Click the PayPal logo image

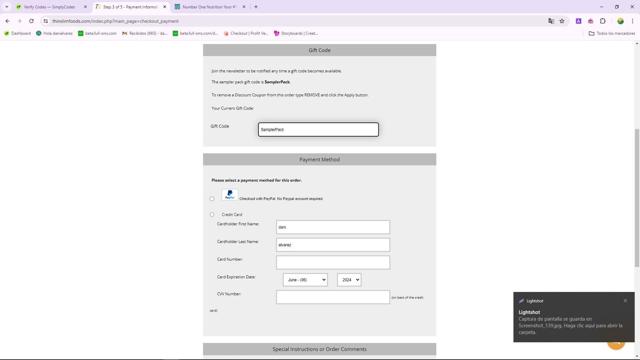pyautogui.click(x=230, y=194)
